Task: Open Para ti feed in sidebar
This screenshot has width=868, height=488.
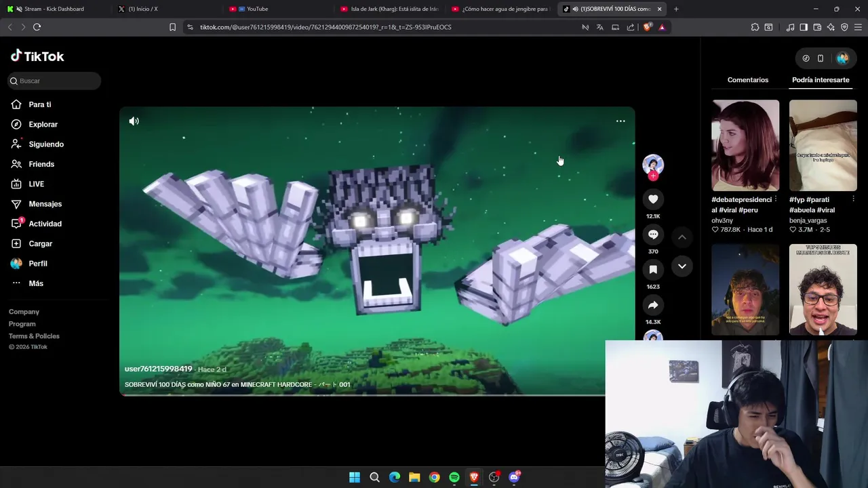Action: [40, 104]
